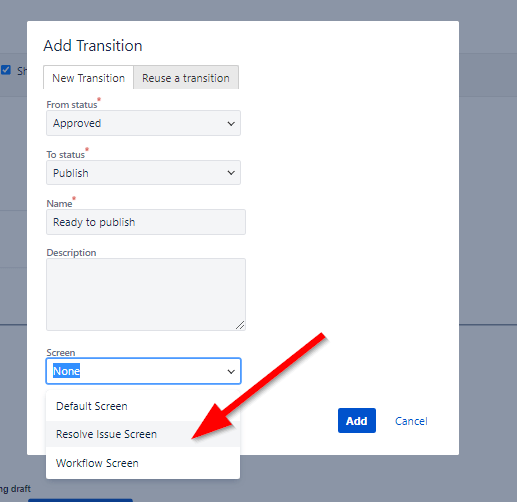
Task: Open the Reuse a transition tab
Action: [186, 78]
